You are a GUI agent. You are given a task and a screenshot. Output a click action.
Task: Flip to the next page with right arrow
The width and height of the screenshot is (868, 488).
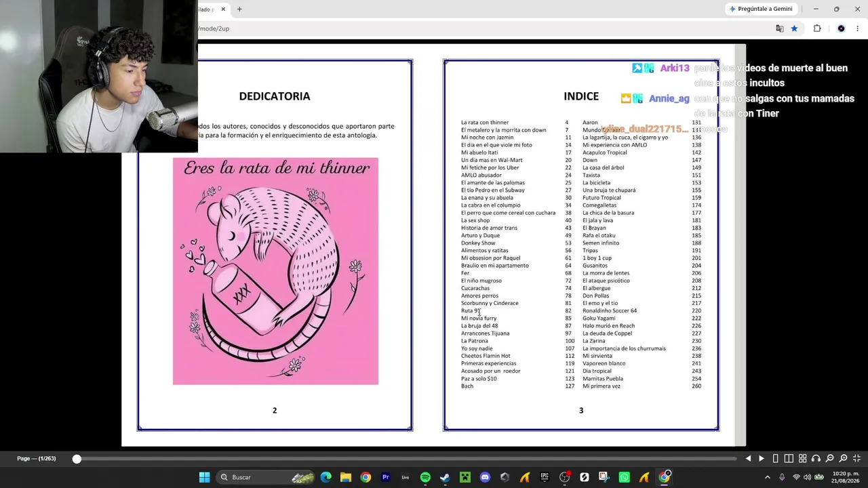761,459
